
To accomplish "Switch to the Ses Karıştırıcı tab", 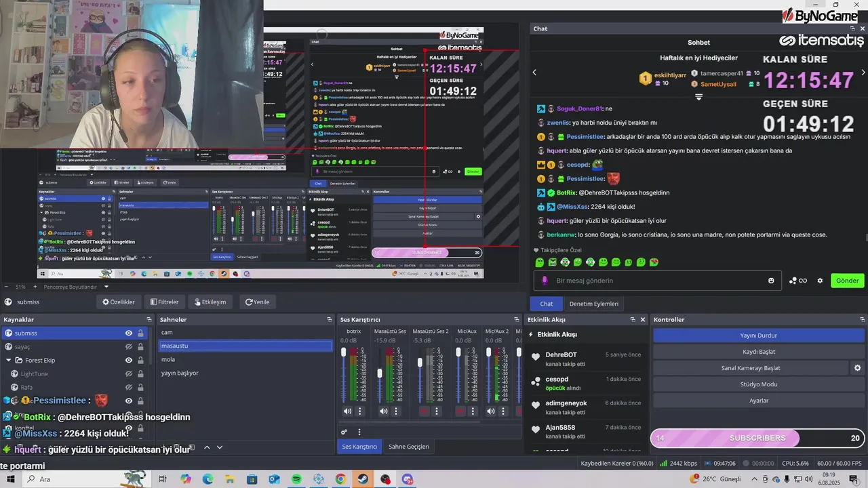I will pyautogui.click(x=359, y=447).
